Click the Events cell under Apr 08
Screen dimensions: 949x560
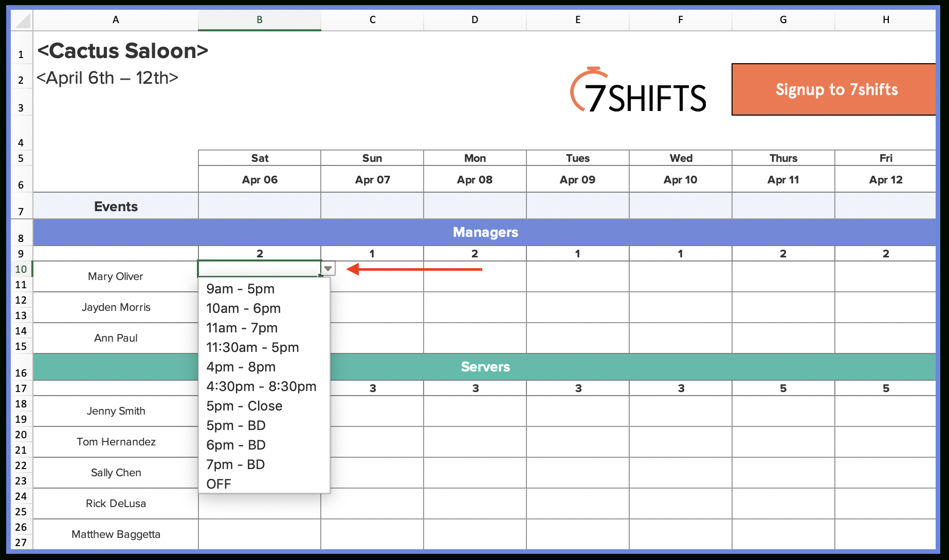click(475, 206)
